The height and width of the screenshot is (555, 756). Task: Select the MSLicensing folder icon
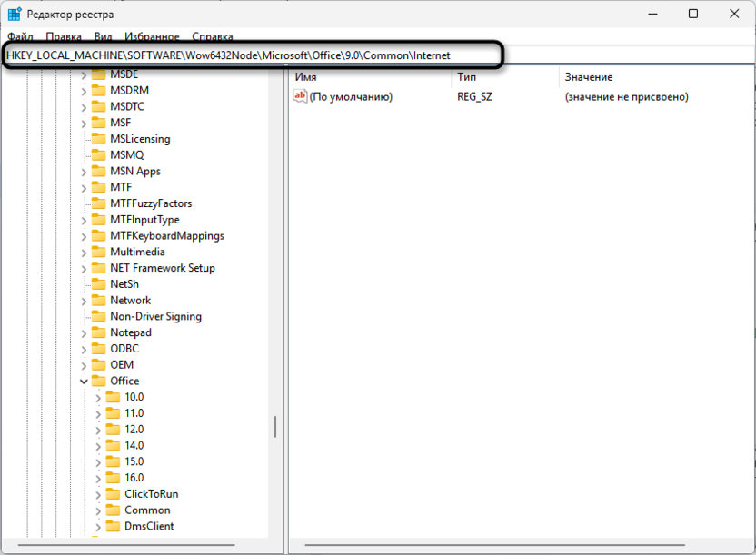[x=98, y=139]
